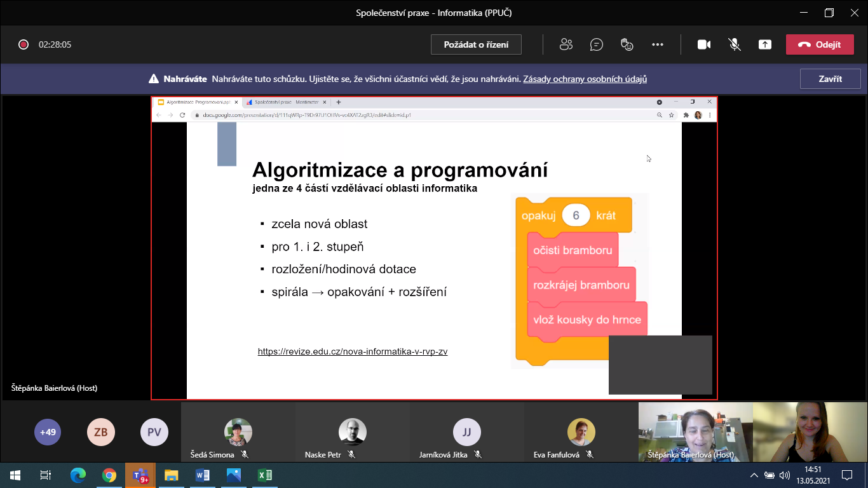Open the participants panel icon
The height and width of the screenshot is (488, 868).
[566, 44]
